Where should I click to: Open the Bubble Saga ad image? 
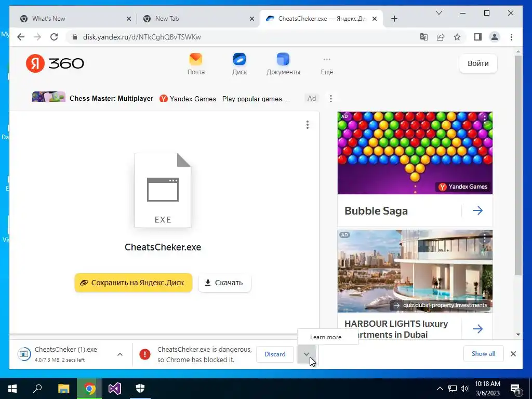click(x=415, y=153)
